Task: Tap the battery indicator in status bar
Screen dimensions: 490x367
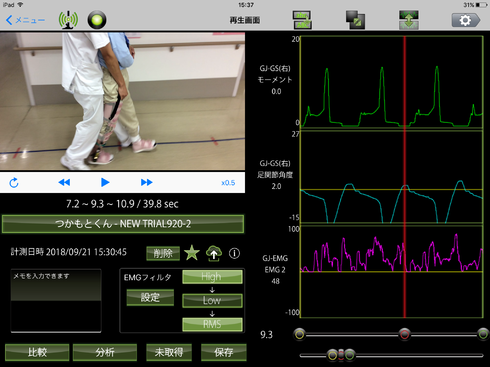Action: tap(482, 5)
